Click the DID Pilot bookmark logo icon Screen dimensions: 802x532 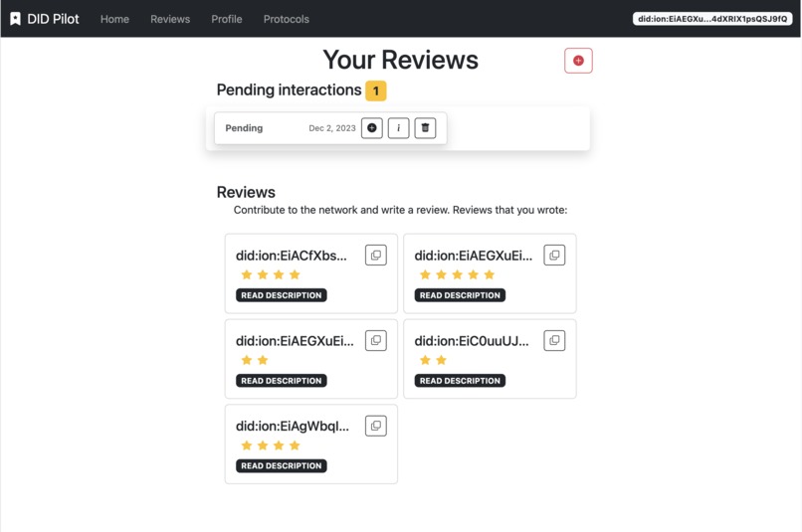coord(15,19)
